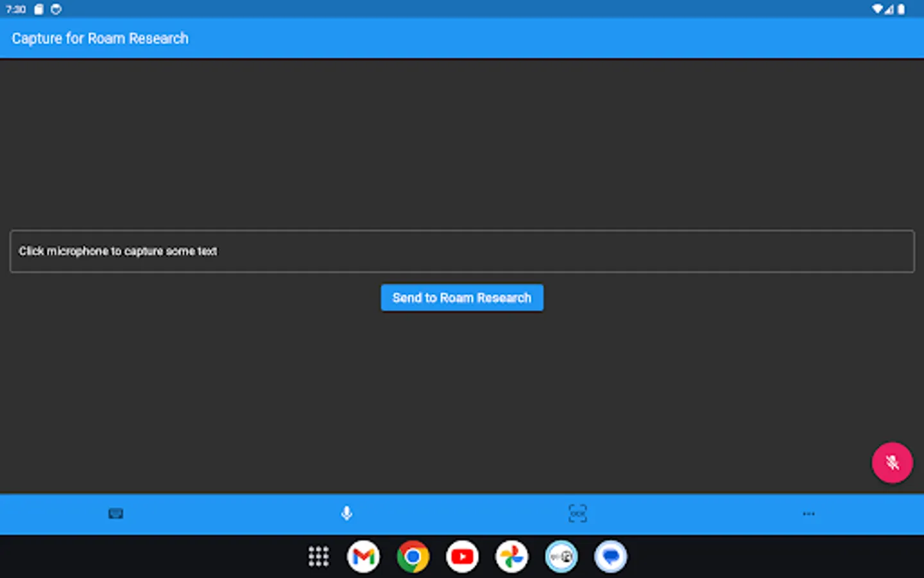Focus the capture text input field
The width and height of the screenshot is (924, 578).
coord(462,251)
